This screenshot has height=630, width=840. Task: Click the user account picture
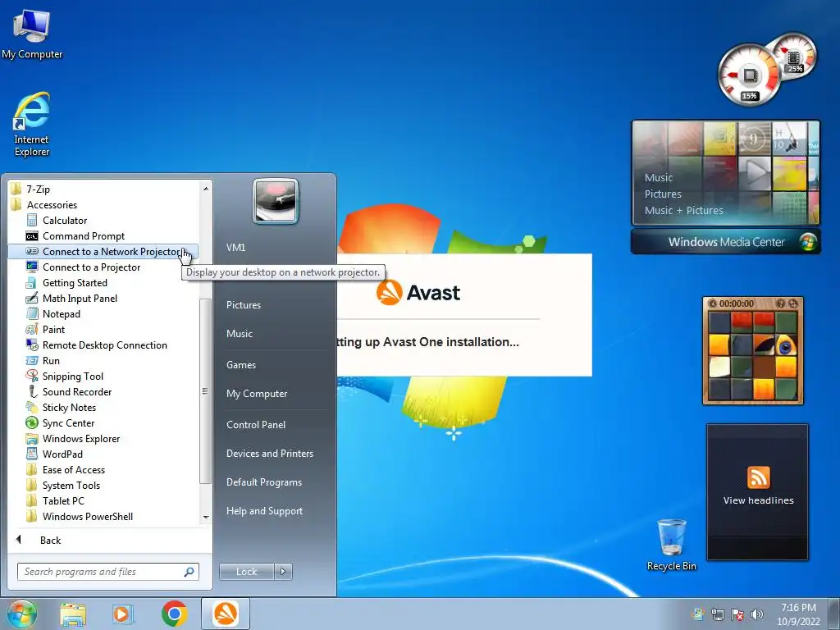coord(276,201)
